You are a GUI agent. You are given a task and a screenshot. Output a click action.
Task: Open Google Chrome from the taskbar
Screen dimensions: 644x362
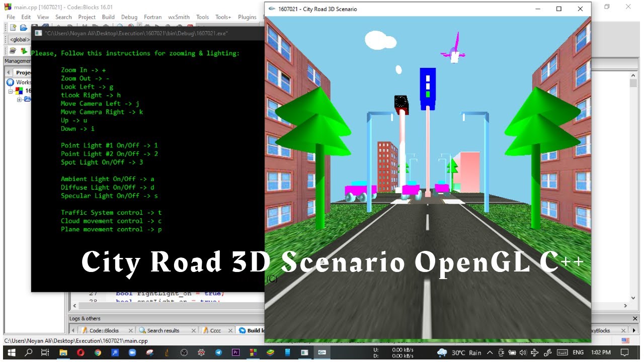98,352
